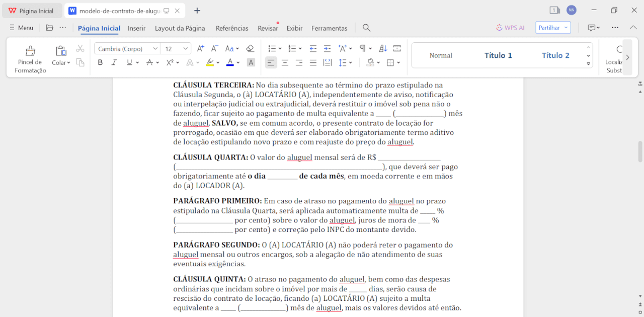Screen dimensions: 644x317
Task: Apply the Título 2 style
Action: (555, 55)
